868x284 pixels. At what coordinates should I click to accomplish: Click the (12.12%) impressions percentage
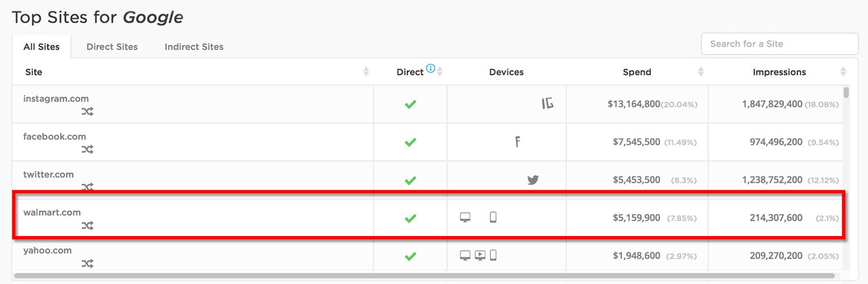(822, 180)
